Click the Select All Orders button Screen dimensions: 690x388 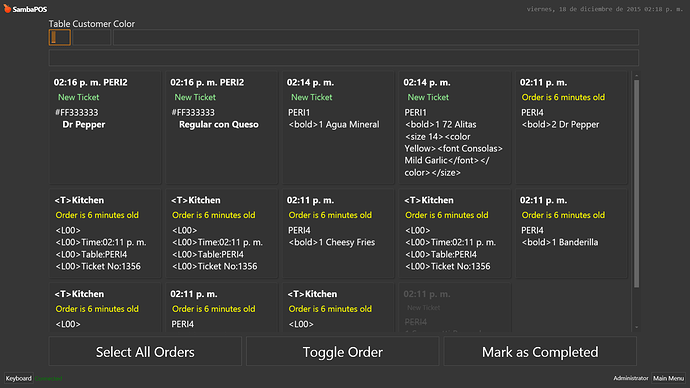tap(145, 351)
